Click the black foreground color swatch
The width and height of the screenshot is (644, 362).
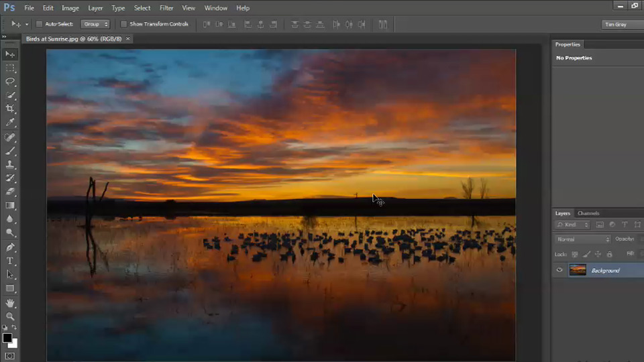point(6,337)
